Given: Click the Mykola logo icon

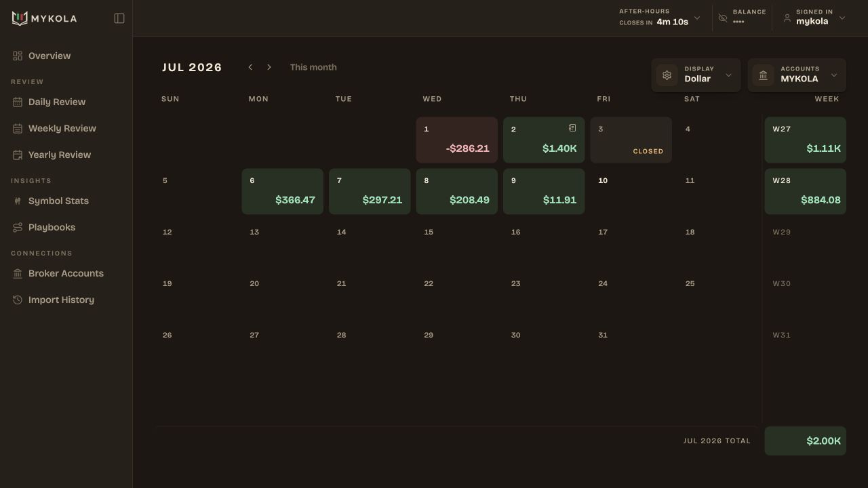Looking at the screenshot, I should coord(20,18).
